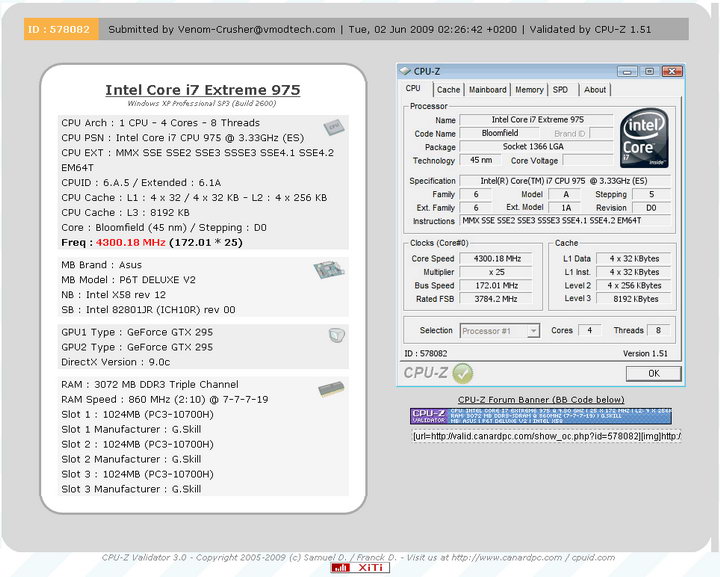Click the Ext. Model 1A field
This screenshot has width=720, height=577.
tap(566, 207)
